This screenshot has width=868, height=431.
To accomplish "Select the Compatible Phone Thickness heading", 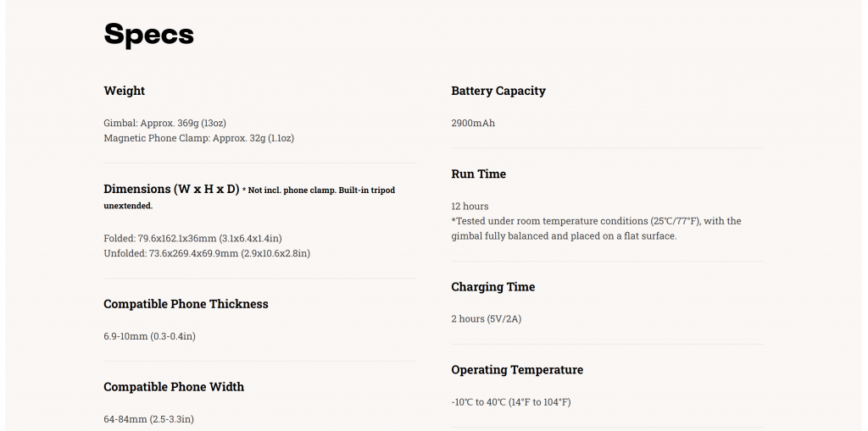I will [x=186, y=304].
